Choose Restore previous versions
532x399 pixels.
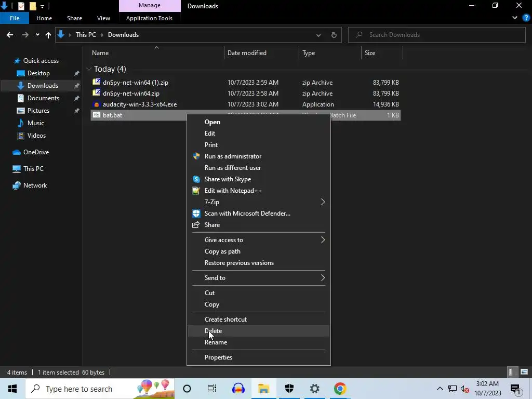[x=259, y=263]
